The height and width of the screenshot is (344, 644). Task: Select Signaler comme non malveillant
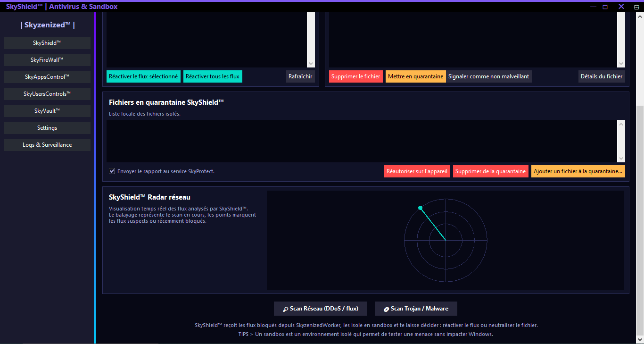pos(488,76)
